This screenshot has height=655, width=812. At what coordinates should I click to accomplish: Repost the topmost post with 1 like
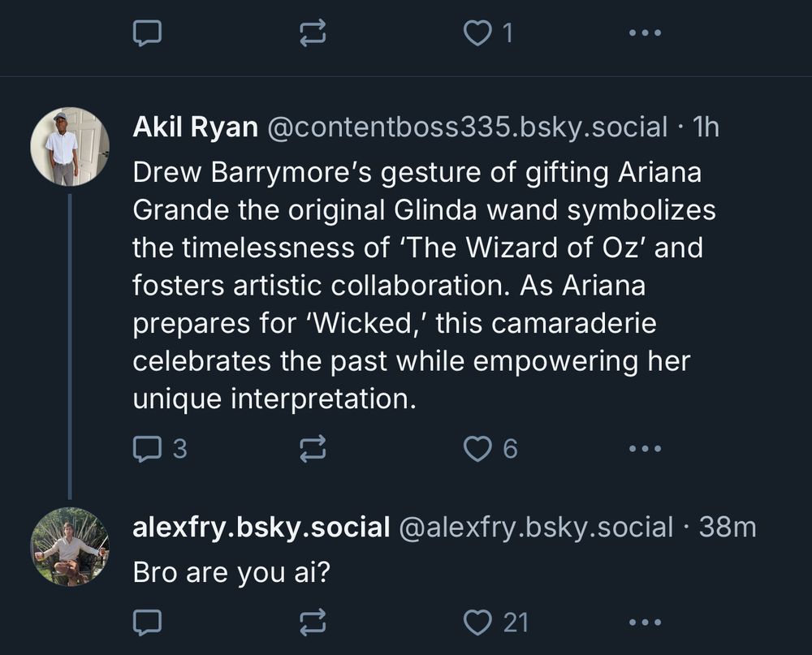coord(313,32)
